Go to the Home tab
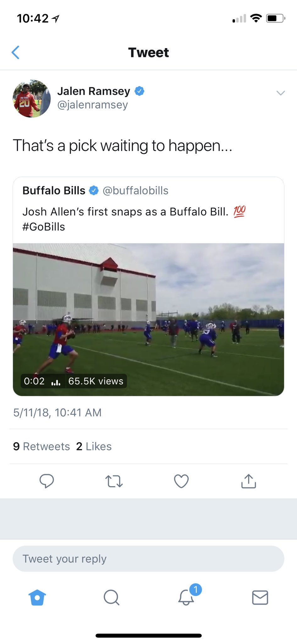Screen dimensions: 297x644 point(37,597)
